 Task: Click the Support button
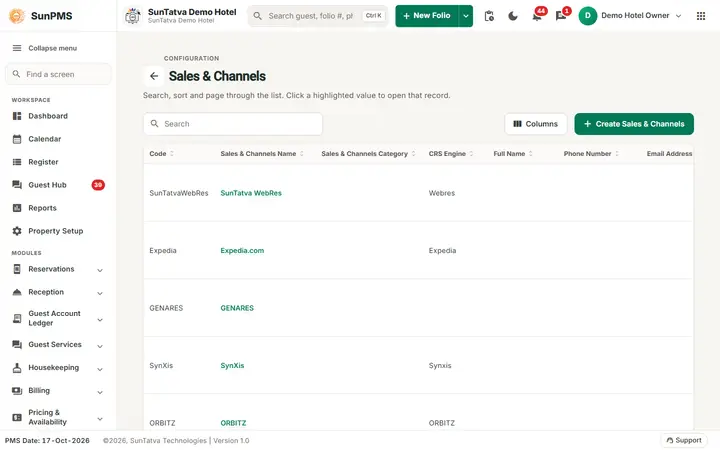[684, 440]
